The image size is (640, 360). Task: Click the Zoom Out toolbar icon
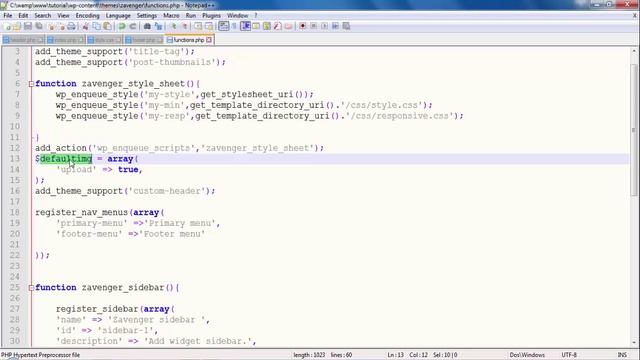point(184,26)
